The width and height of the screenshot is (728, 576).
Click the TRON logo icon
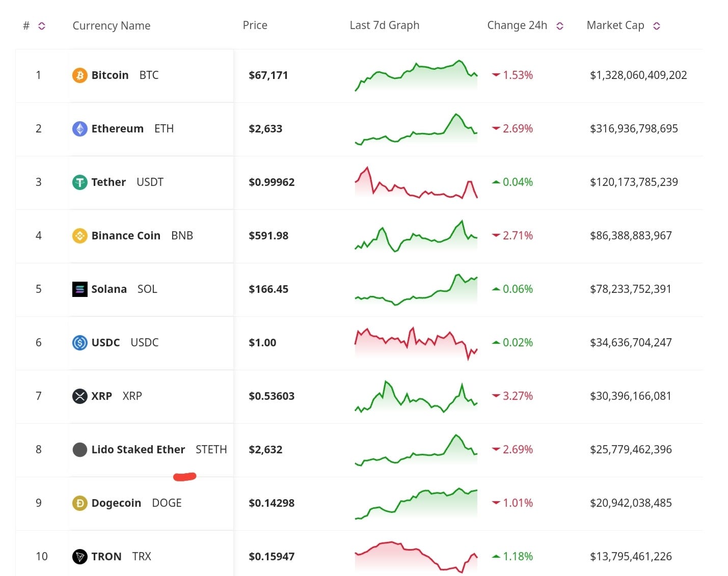(x=79, y=557)
